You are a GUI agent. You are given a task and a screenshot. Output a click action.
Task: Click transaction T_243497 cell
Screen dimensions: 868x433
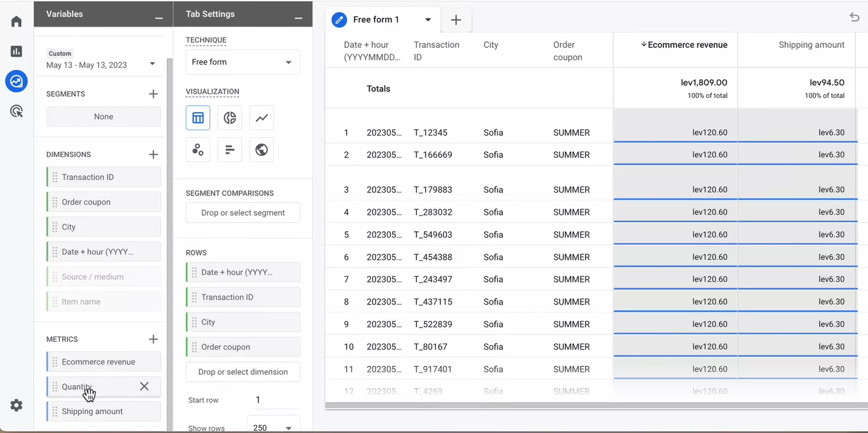[x=433, y=279]
